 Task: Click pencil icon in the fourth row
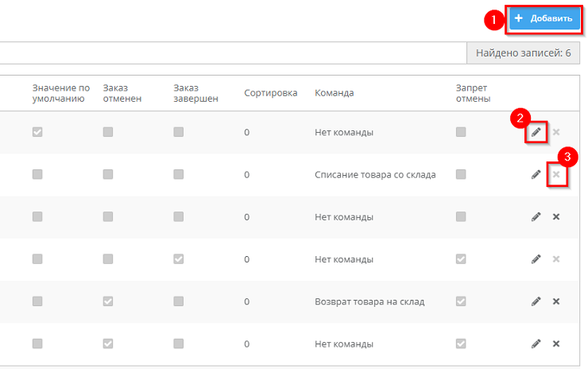(536, 259)
